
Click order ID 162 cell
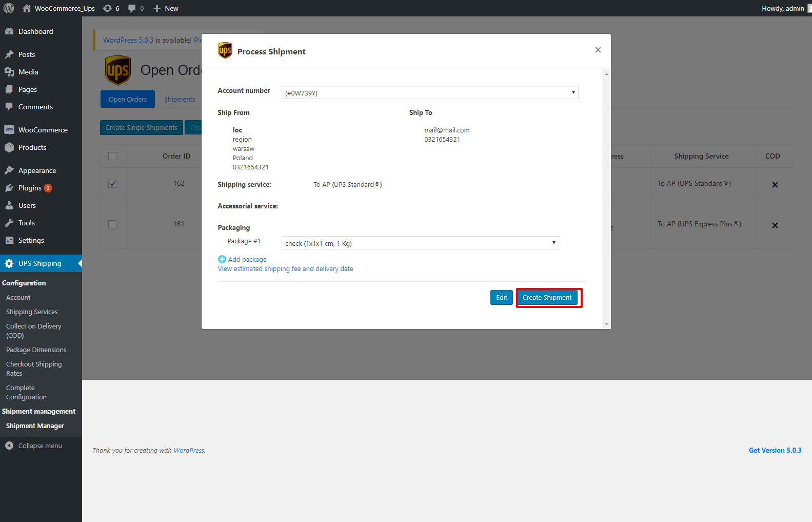click(179, 183)
